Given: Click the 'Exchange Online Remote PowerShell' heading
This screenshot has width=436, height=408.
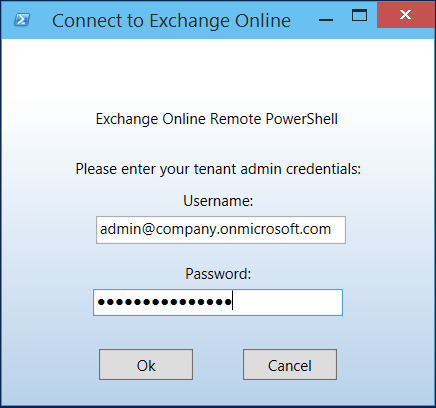Looking at the screenshot, I should click(x=217, y=119).
